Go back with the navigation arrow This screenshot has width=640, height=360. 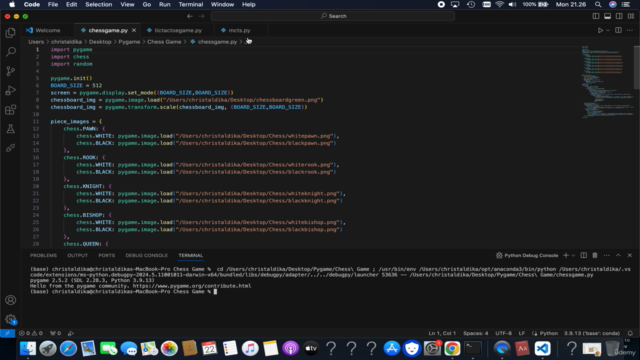[190, 16]
